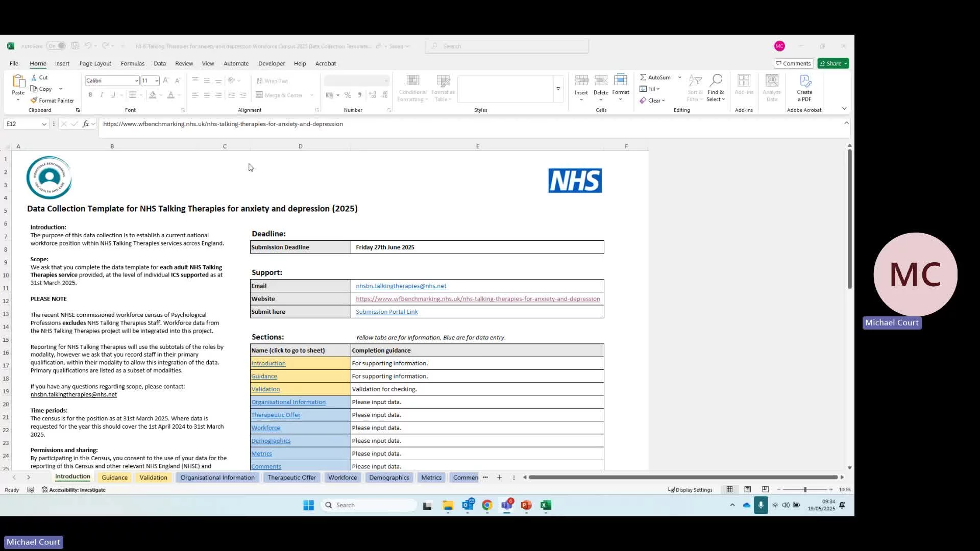The height and width of the screenshot is (551, 980).
Task: Apply Underline formatting
Action: [x=113, y=95]
